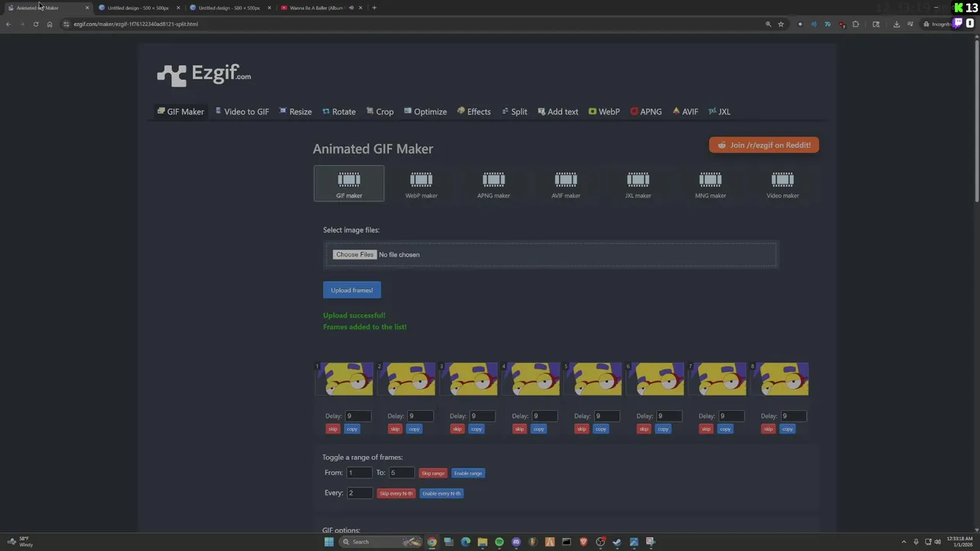The image size is (980, 551).
Task: Go to the Split tool
Action: point(514,112)
